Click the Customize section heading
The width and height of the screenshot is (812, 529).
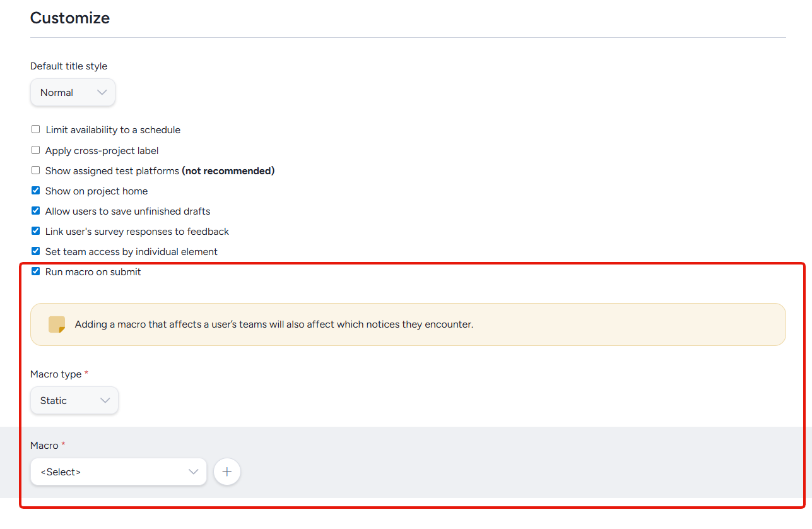[70, 18]
